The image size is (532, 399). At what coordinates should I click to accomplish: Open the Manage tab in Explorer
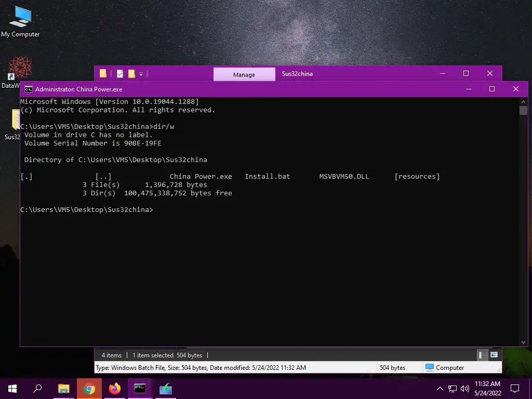244,75
